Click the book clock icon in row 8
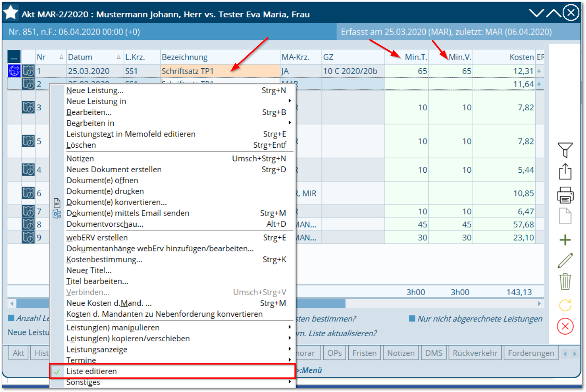 (28, 224)
